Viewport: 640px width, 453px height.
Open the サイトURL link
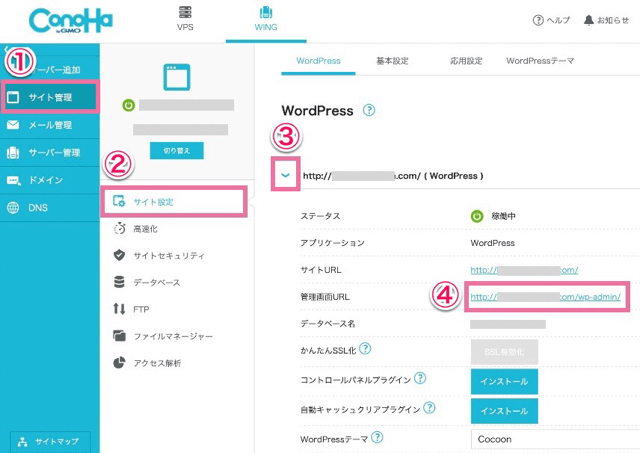pos(524,270)
